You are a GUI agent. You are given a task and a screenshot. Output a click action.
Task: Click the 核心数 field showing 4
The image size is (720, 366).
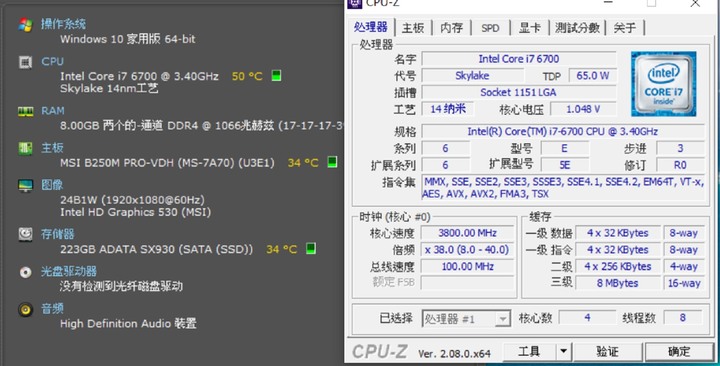[587, 318]
